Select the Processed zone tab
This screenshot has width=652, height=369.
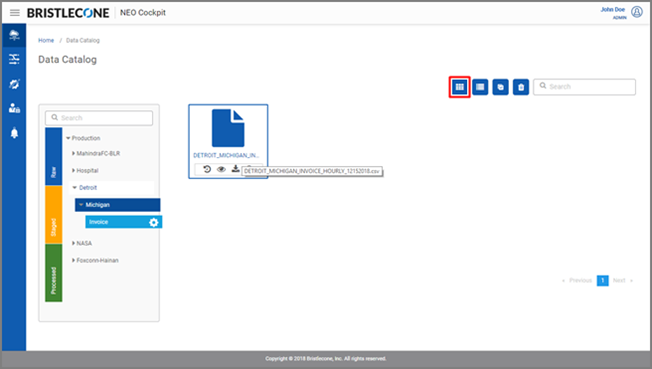click(54, 273)
